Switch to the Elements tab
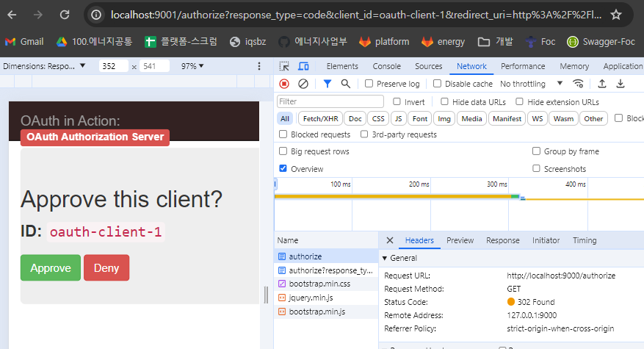644x349 pixels. coord(342,66)
